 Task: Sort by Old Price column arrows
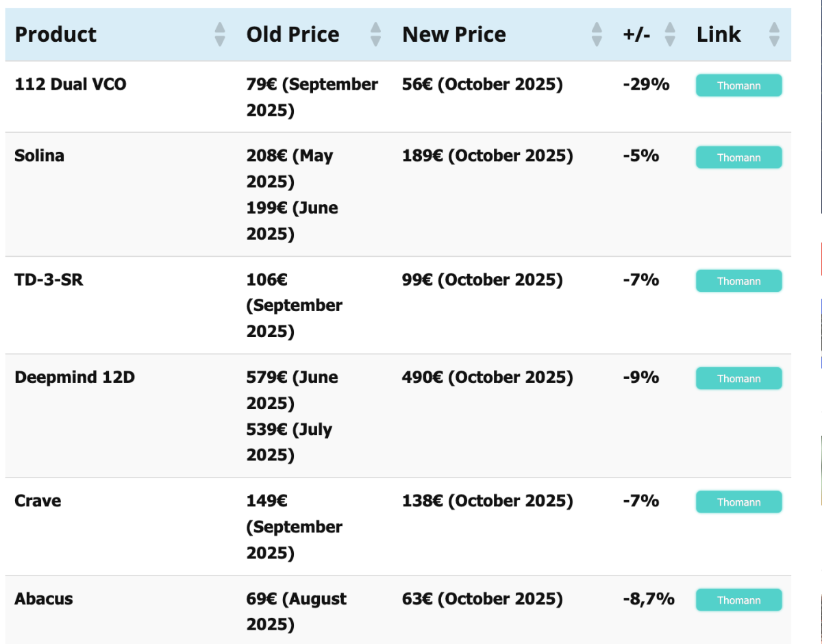(x=375, y=34)
